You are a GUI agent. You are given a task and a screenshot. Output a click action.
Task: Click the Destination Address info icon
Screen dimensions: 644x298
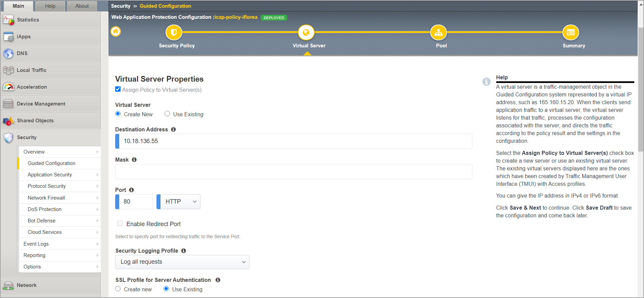pyautogui.click(x=173, y=129)
